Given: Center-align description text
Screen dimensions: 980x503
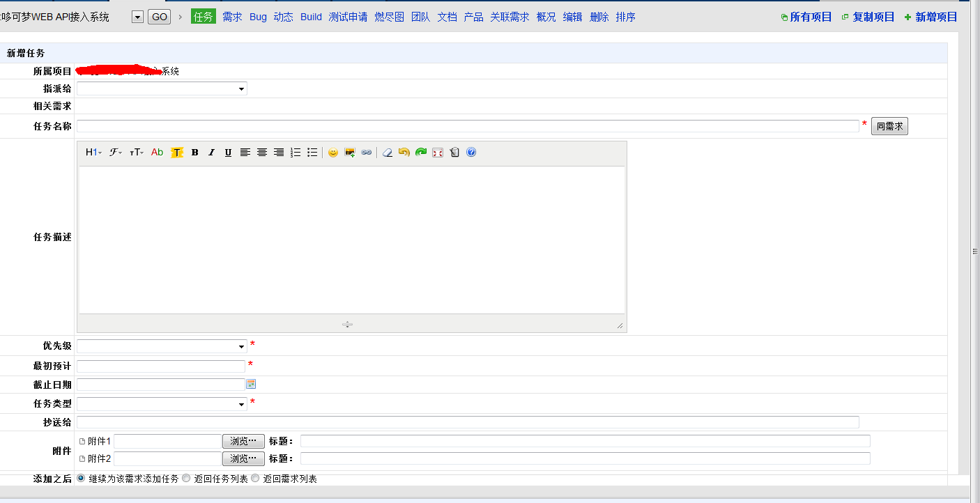Looking at the screenshot, I should (x=262, y=153).
